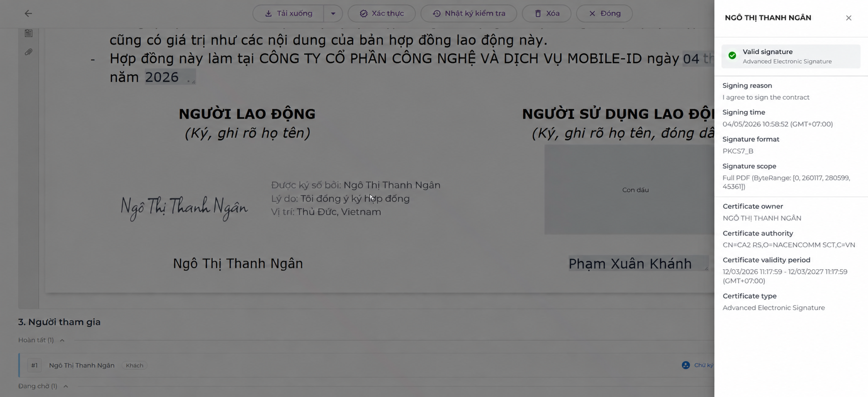Screen dimensions: 868x397
Task: Open the Tải xuống dropdown arrow
Action: pos(333,14)
